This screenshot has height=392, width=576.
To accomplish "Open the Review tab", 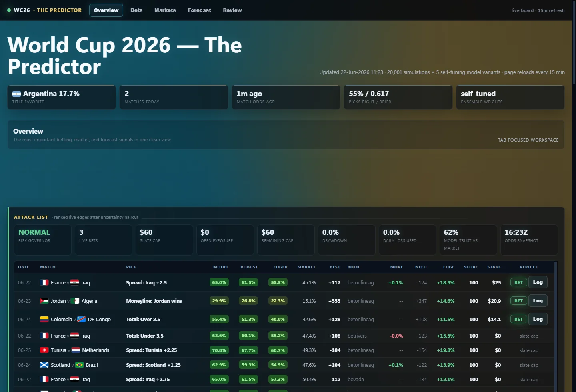I will pos(232,10).
